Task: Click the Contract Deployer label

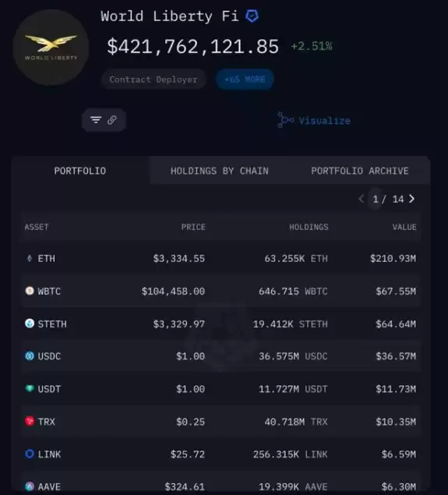Action: click(x=153, y=80)
